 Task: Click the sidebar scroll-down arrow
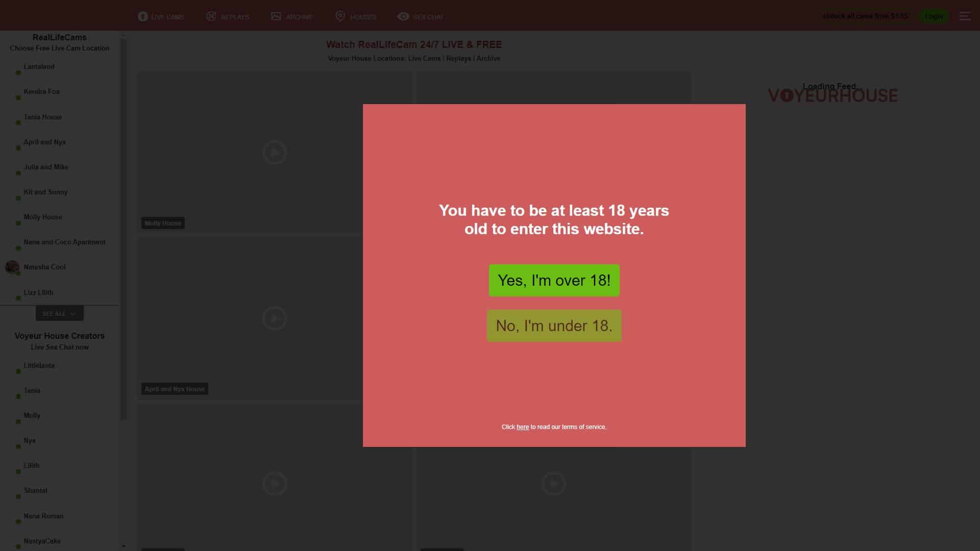[124, 546]
